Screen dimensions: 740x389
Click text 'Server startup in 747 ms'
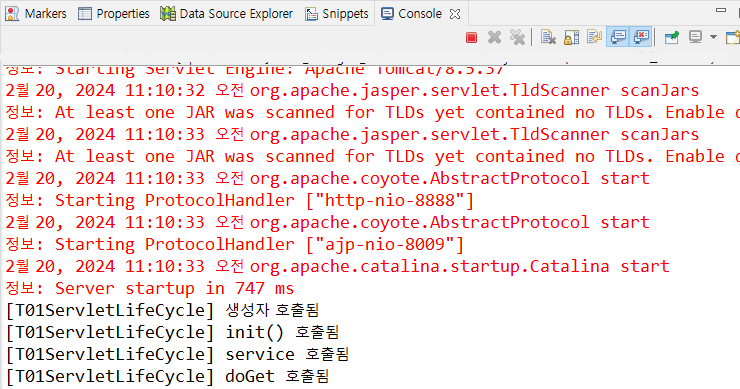point(175,288)
